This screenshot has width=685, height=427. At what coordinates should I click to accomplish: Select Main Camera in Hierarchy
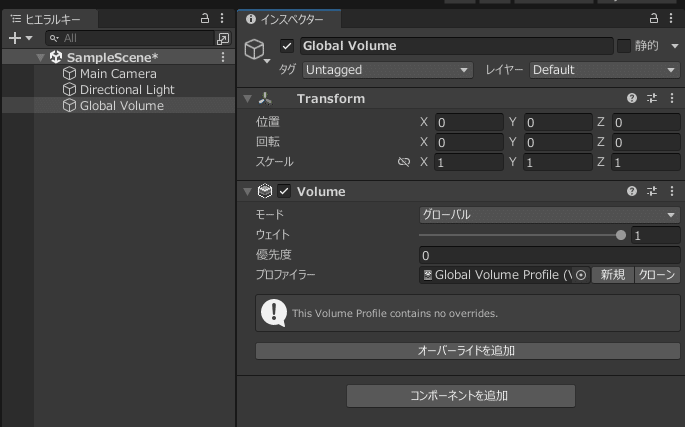point(118,73)
